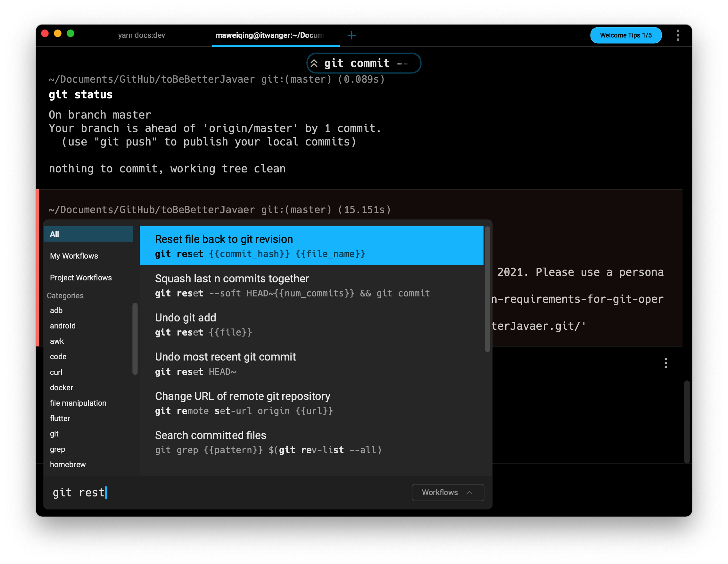The width and height of the screenshot is (728, 564).
Task: Click the categories list scrollbar
Action: click(135, 338)
